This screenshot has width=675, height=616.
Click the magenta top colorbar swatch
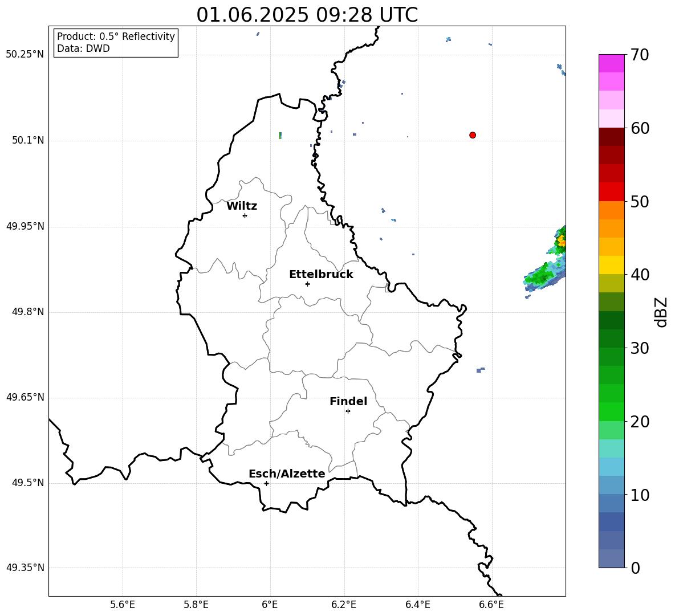pos(611,63)
